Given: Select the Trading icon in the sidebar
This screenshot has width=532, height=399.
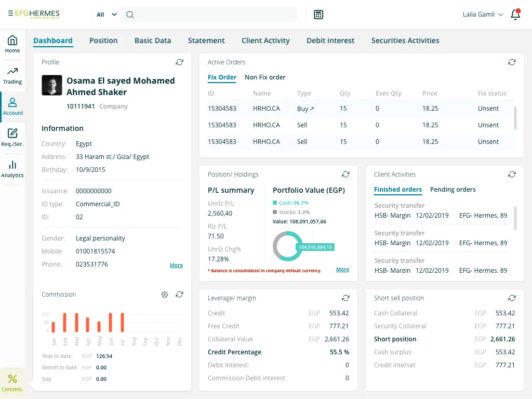Looking at the screenshot, I should tap(12, 75).
